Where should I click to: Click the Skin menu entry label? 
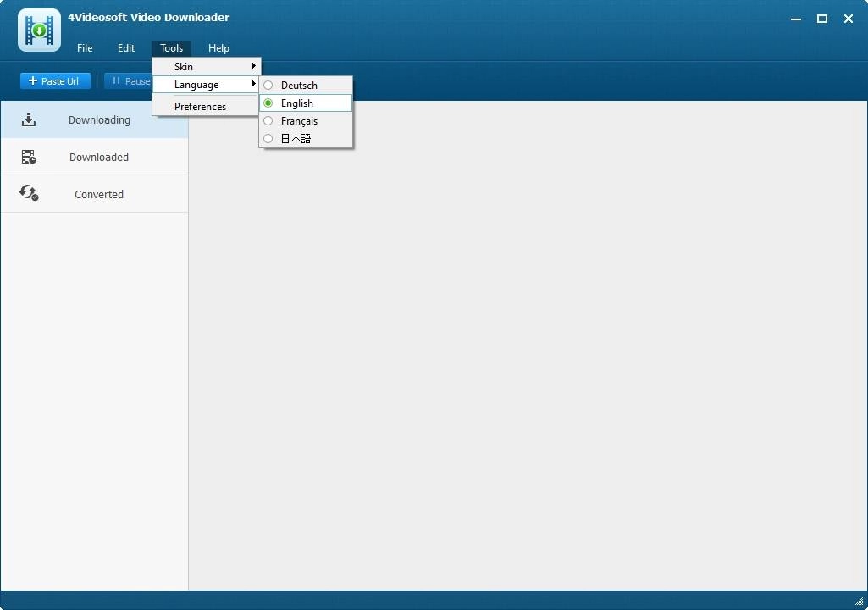point(184,66)
